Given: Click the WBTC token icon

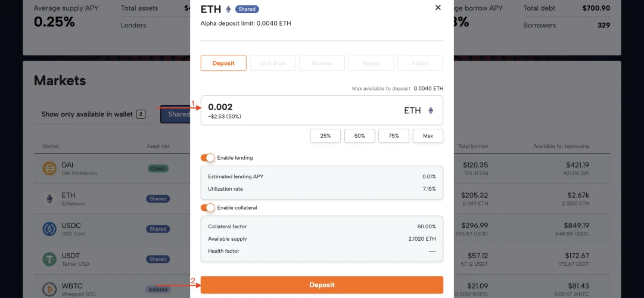Looking at the screenshot, I should point(49,290).
